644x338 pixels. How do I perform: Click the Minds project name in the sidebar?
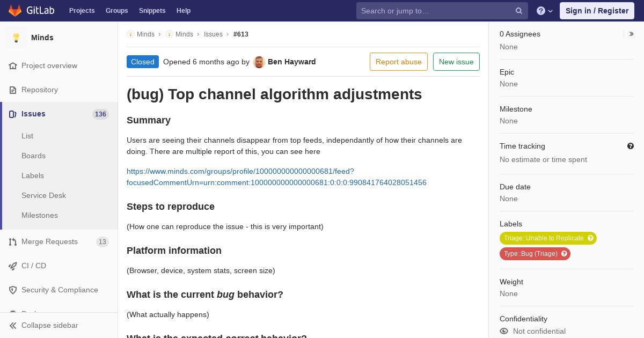tap(42, 38)
